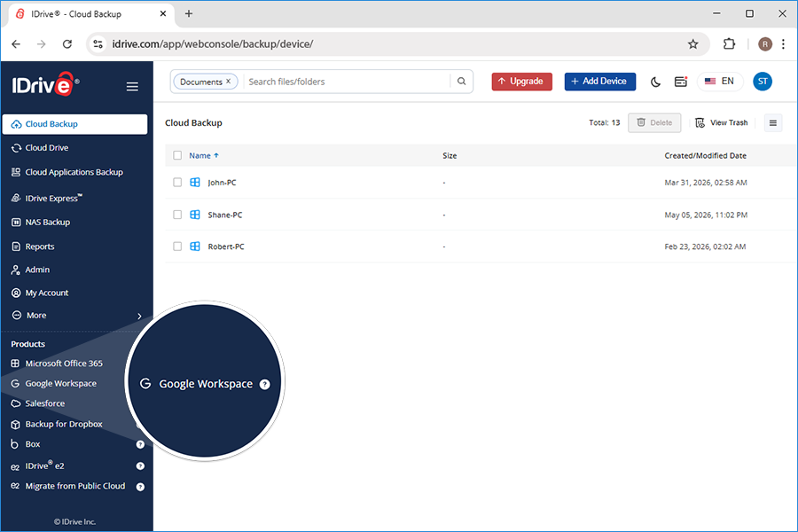
Task: Check the John-PC checkbox
Action: pos(177,183)
